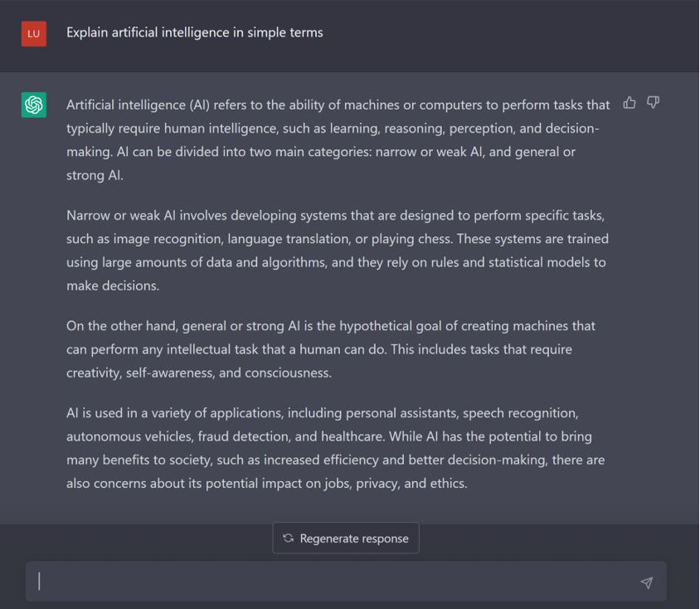
Task: Click the phrase "speech recognition" in the response
Action: click(519, 413)
